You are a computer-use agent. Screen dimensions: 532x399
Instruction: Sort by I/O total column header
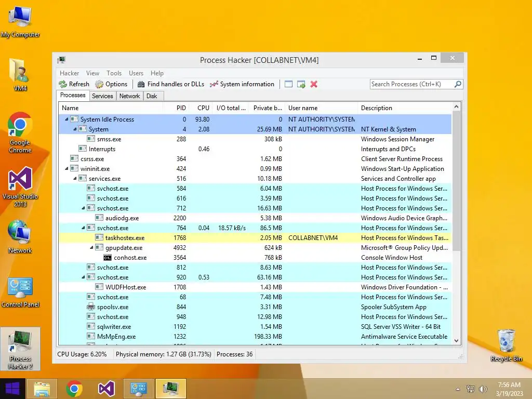231,108
